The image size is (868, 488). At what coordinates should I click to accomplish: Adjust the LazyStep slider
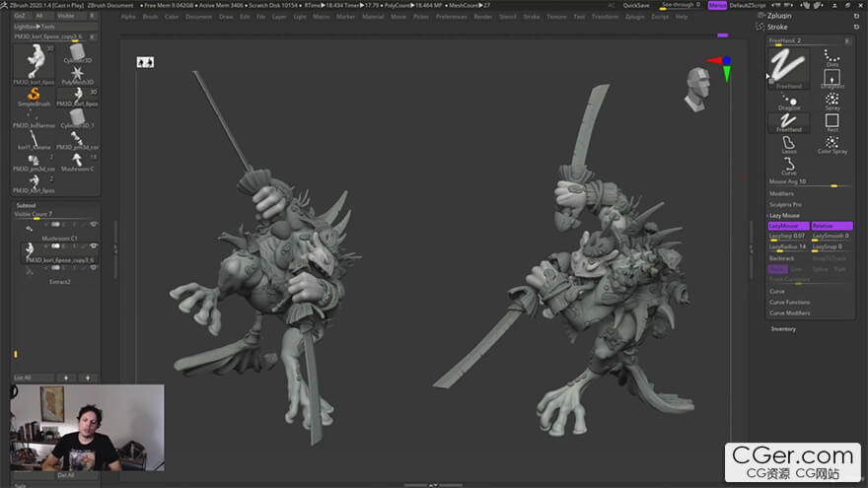[x=788, y=237]
